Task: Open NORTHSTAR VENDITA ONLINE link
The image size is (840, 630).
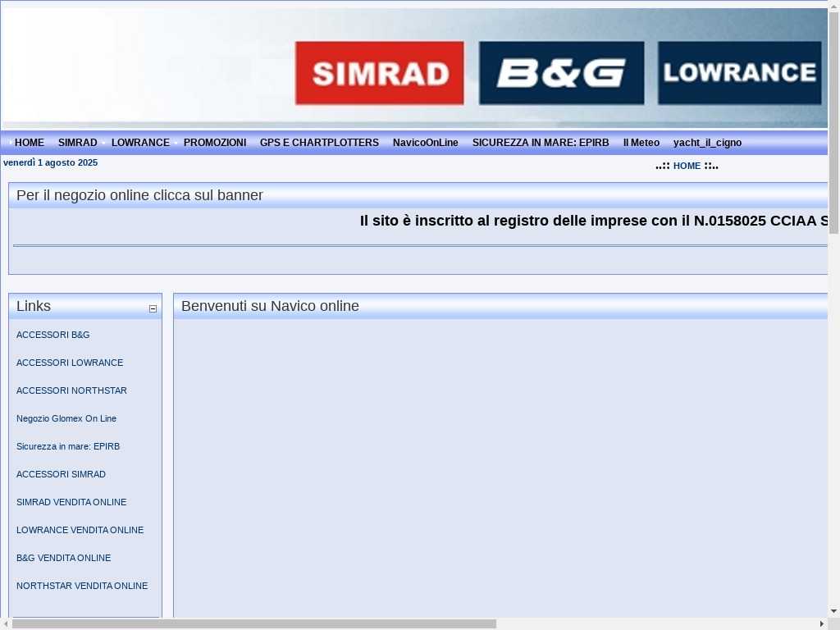Action: pyautogui.click(x=82, y=586)
